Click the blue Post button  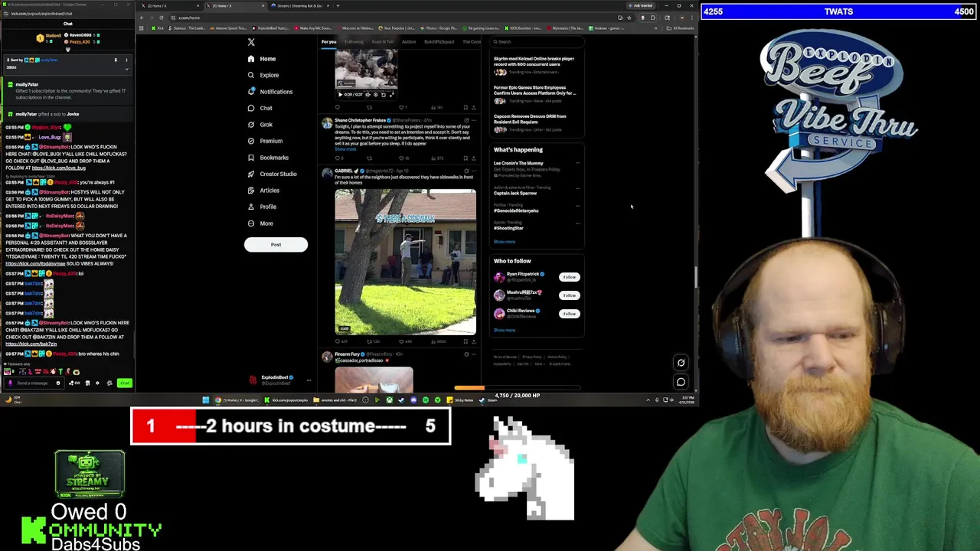point(276,245)
